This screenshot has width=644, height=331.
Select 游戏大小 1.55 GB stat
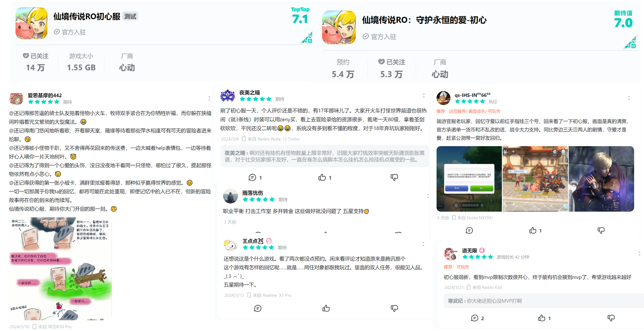pos(81,62)
